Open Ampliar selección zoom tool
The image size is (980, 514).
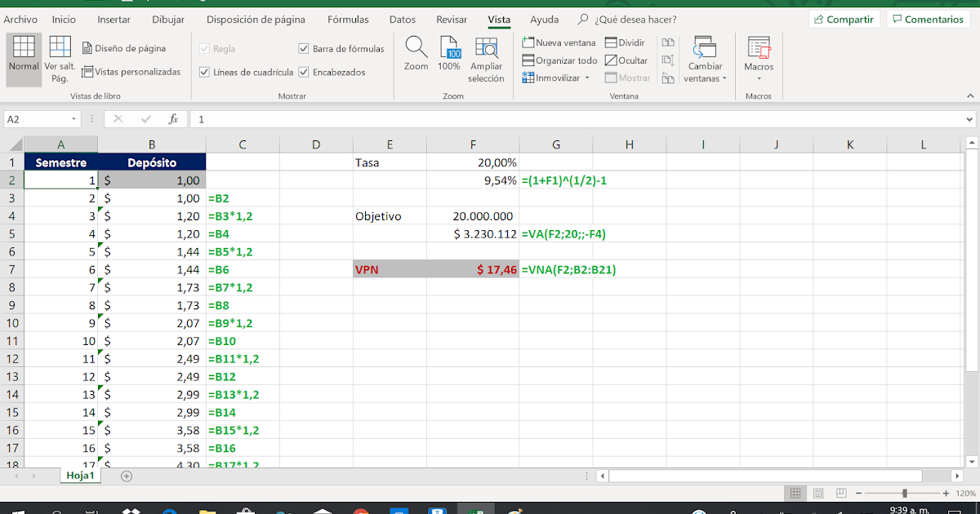pyautogui.click(x=486, y=57)
